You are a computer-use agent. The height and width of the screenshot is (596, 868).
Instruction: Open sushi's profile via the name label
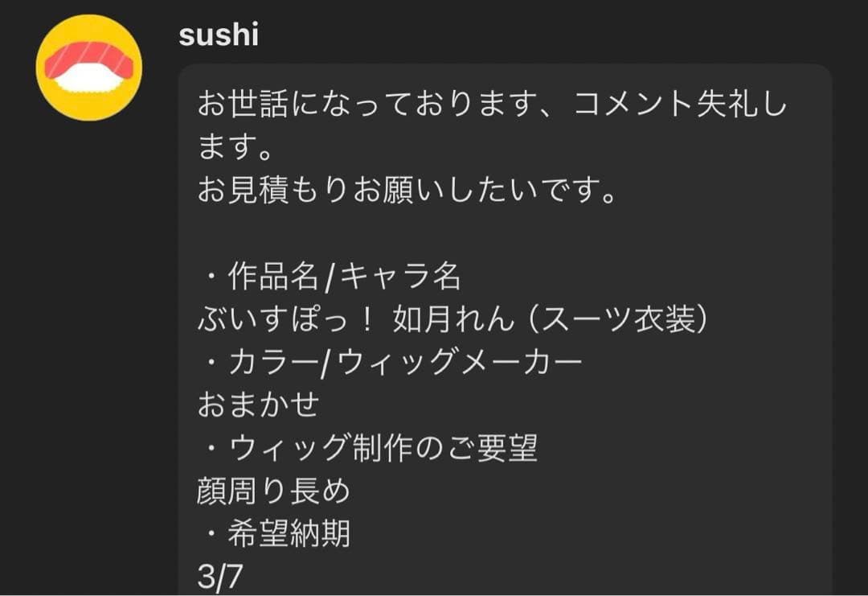[219, 35]
